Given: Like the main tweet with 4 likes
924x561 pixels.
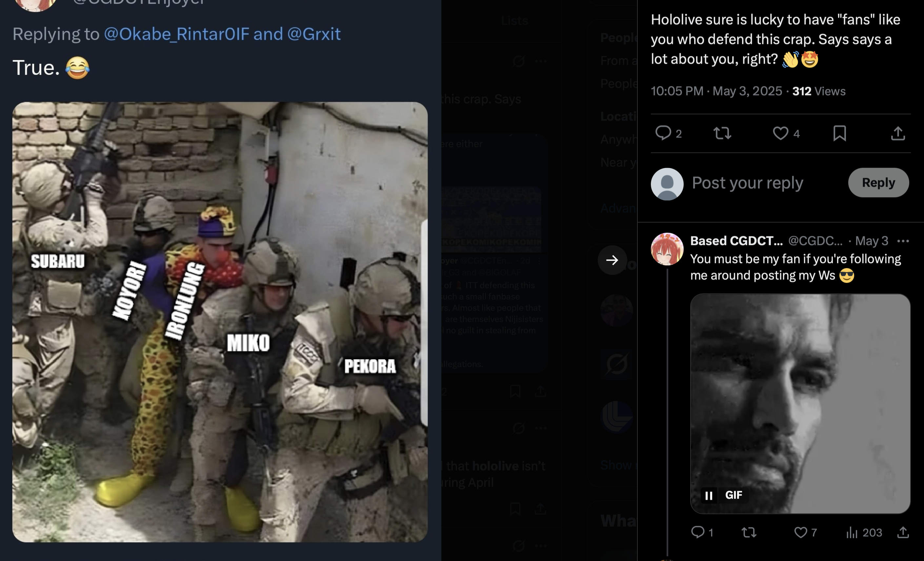Looking at the screenshot, I should pyautogui.click(x=780, y=133).
